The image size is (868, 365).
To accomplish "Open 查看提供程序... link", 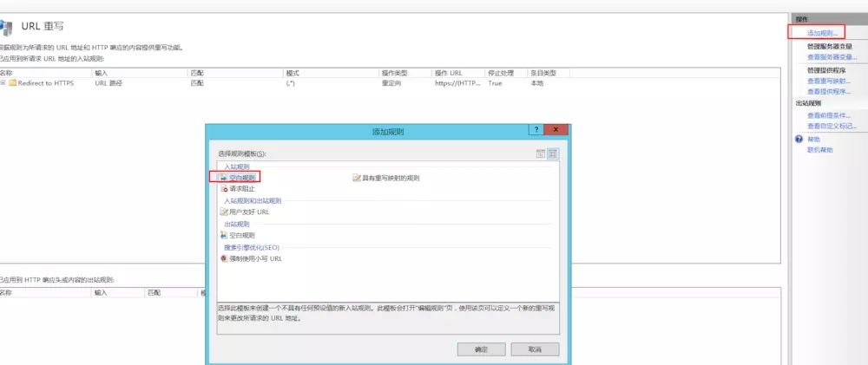I will tap(829, 91).
